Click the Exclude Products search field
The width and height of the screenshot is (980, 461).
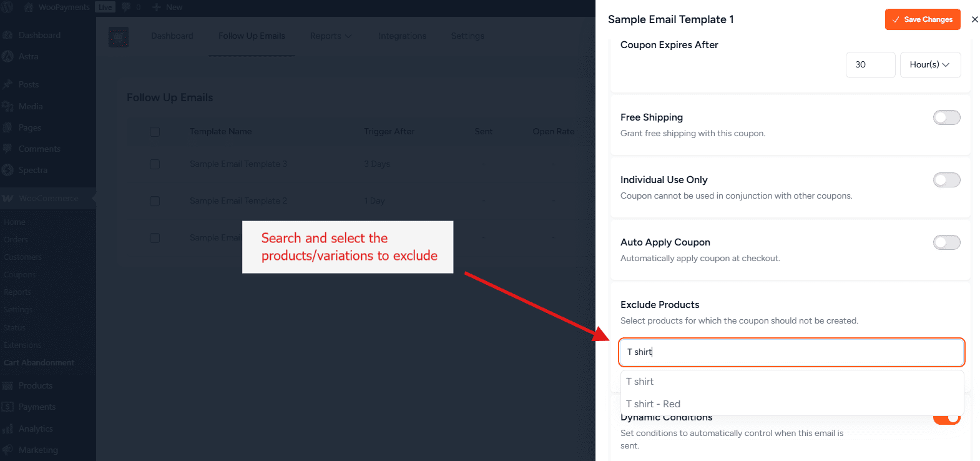coord(791,352)
